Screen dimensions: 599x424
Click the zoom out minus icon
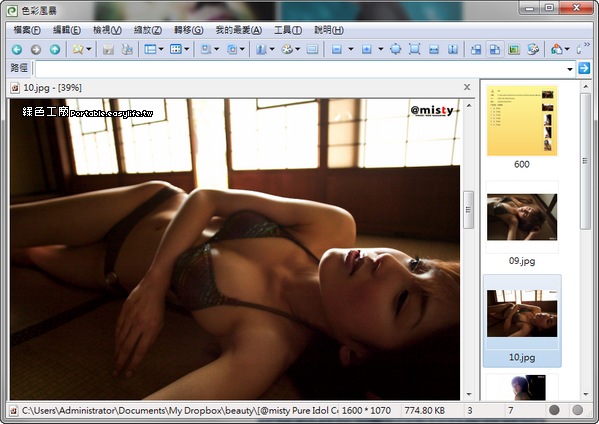[337, 49]
